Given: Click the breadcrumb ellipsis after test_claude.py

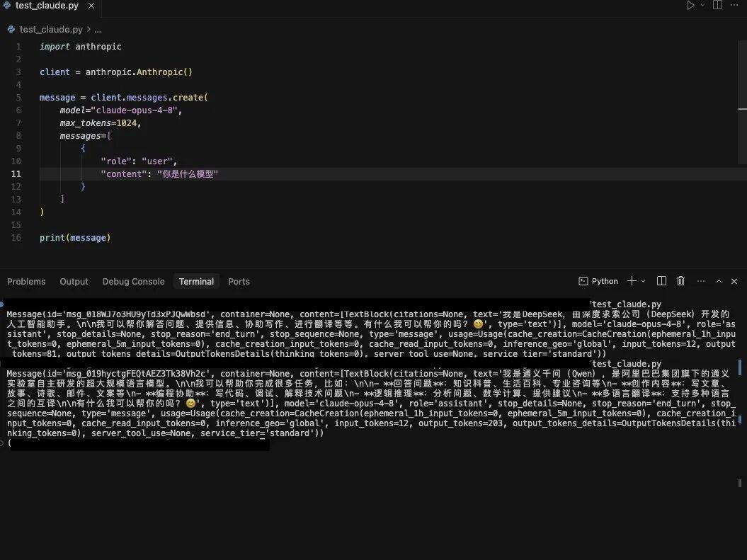Looking at the screenshot, I should tap(98, 30).
